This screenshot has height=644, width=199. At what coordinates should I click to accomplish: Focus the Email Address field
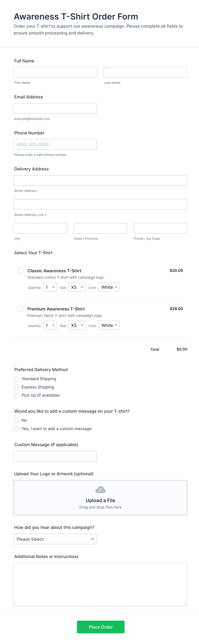[x=55, y=108]
